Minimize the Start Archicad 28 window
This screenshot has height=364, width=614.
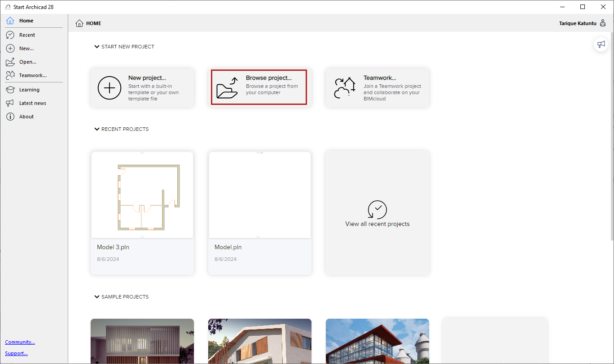click(x=562, y=7)
